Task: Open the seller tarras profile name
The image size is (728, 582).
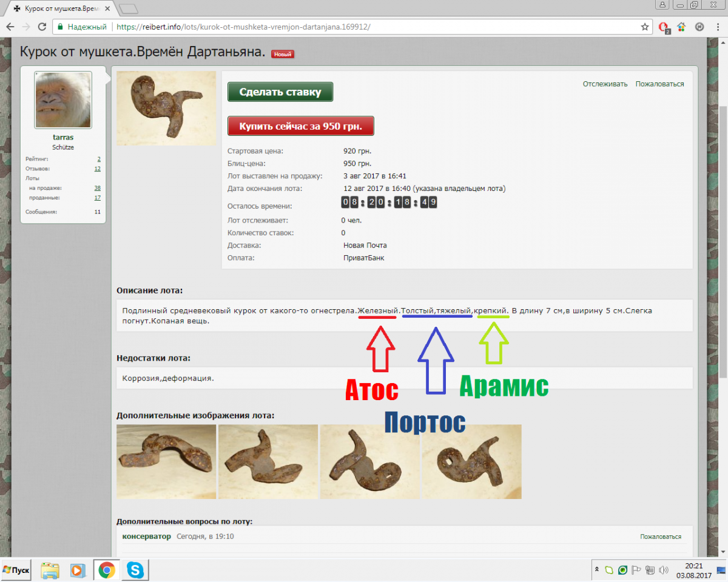Action: [x=63, y=138]
